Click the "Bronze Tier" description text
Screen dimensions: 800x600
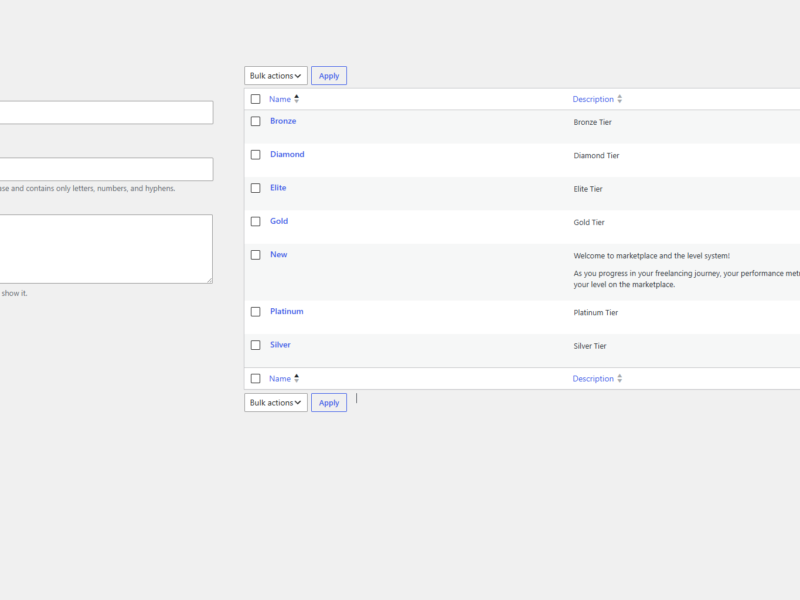tap(592, 122)
